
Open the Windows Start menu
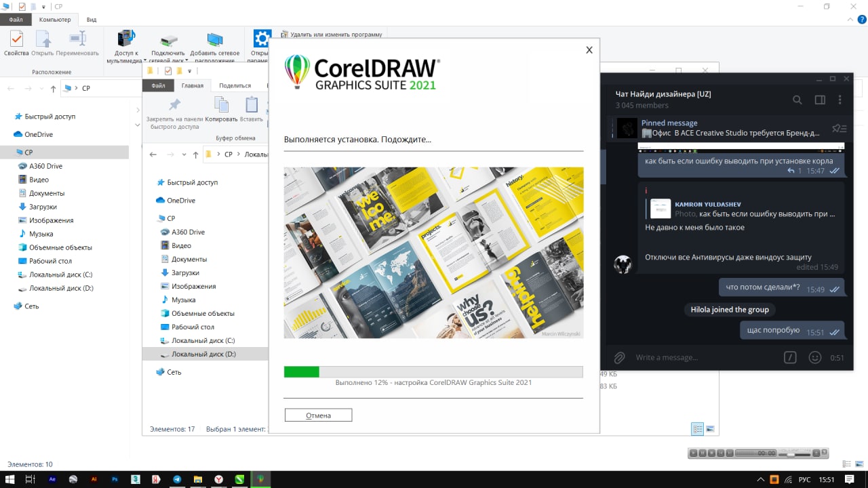click(9, 479)
